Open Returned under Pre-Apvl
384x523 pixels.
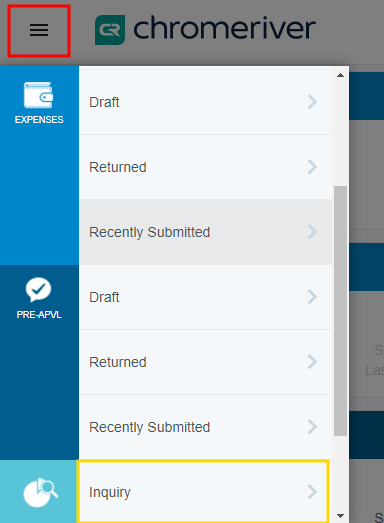(206, 362)
